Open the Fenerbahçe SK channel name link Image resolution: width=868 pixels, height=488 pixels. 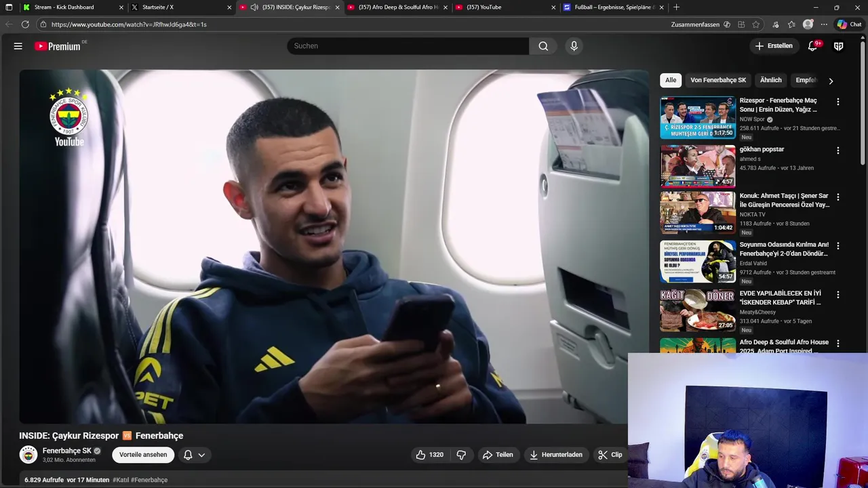click(66, 451)
